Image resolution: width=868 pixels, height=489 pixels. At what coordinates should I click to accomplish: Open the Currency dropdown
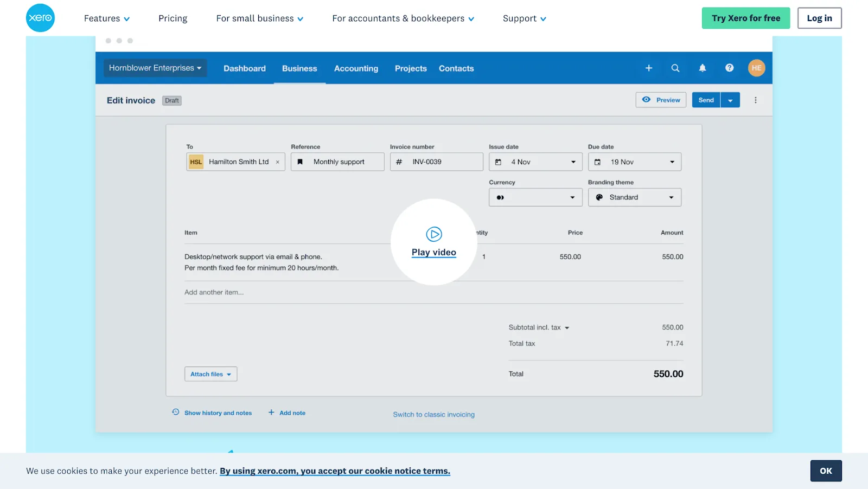[535, 197]
